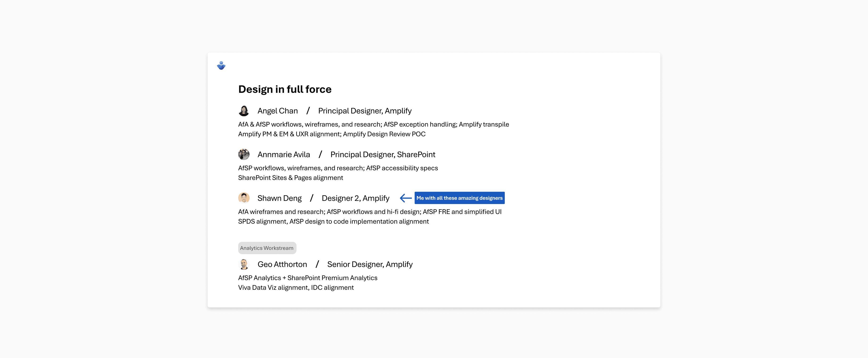Click the name 'Angel Chan'
868x358 pixels.
coord(278,111)
